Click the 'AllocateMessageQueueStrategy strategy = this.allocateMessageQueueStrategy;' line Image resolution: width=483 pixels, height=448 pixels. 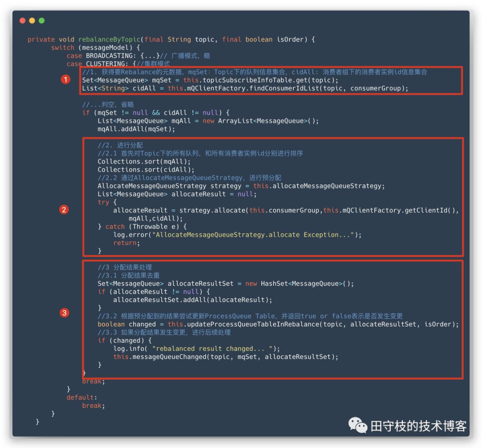click(x=241, y=186)
